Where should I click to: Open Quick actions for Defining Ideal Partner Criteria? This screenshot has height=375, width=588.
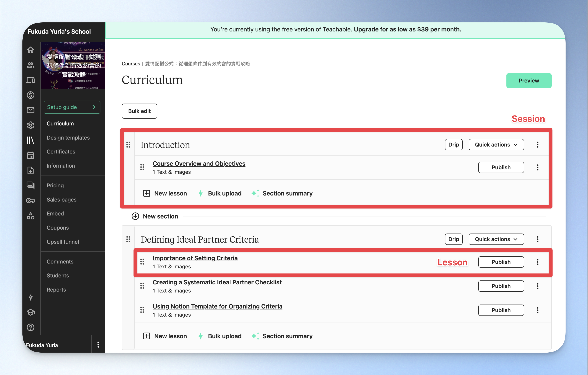coord(496,239)
